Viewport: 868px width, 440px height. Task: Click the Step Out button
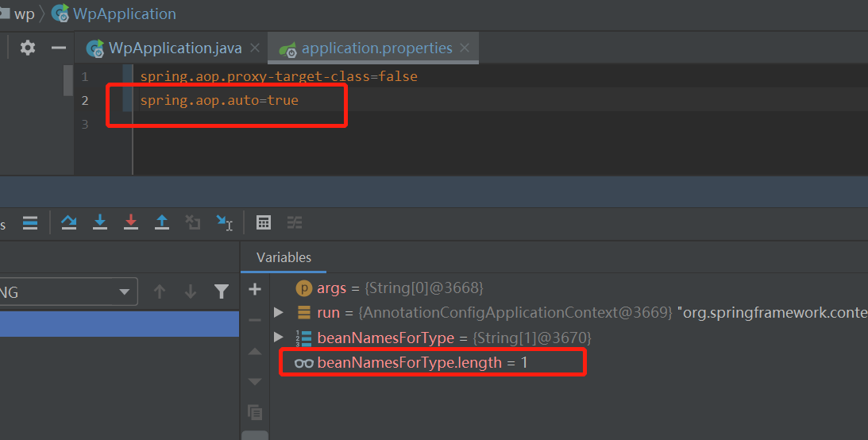coord(162,222)
